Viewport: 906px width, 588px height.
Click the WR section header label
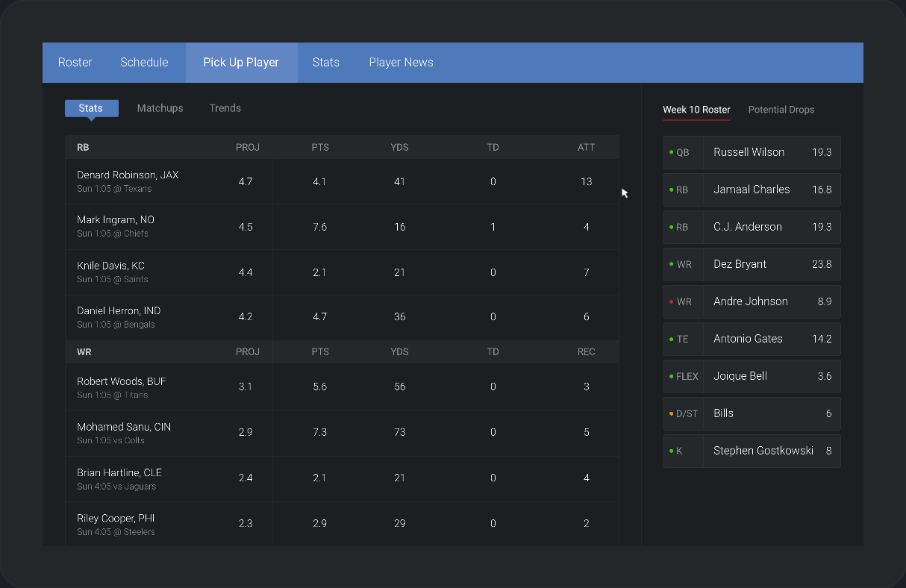pos(84,351)
